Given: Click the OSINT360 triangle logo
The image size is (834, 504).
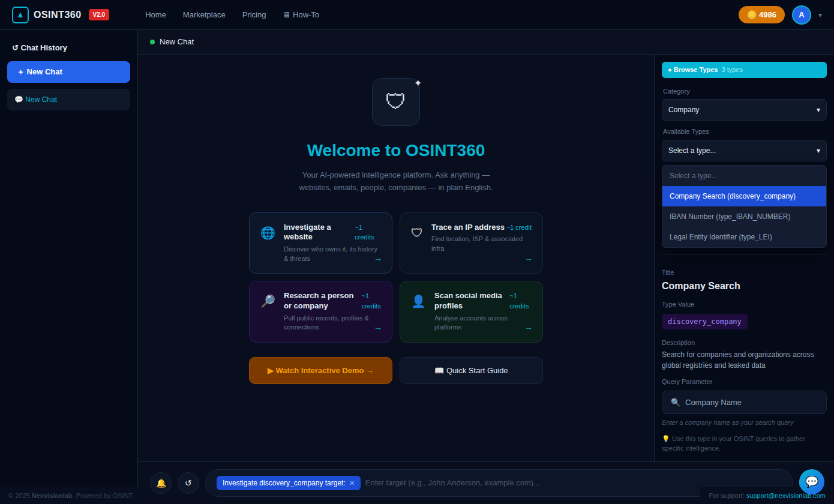Looking at the screenshot, I should (x=20, y=15).
